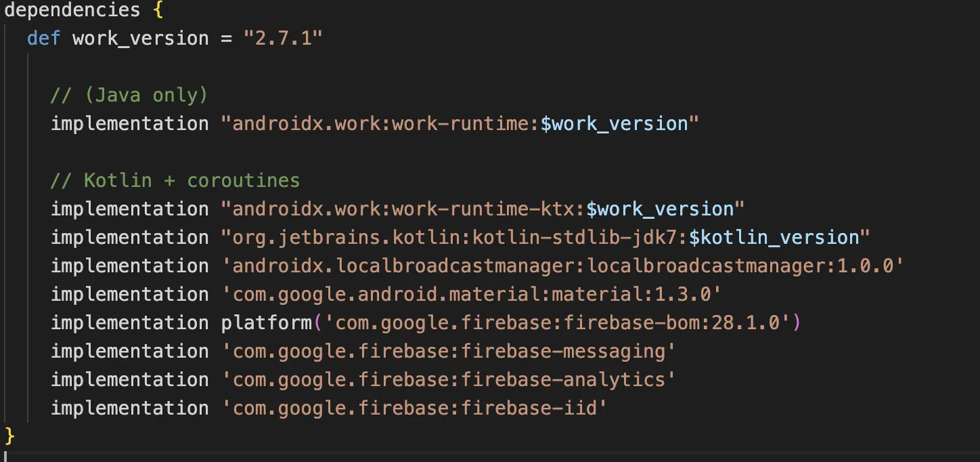Viewport: 980px width, 462px height.
Task: Click the 'def' keyword
Action: [x=44, y=38]
